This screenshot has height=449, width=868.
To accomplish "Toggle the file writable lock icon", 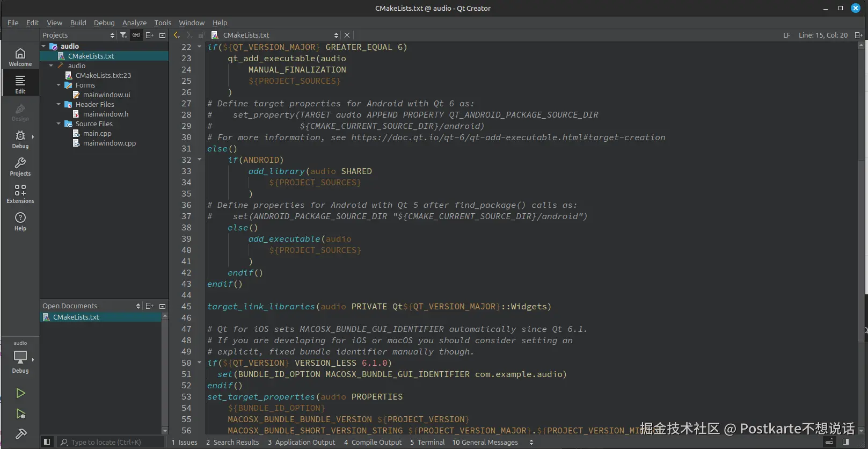I will (x=201, y=35).
